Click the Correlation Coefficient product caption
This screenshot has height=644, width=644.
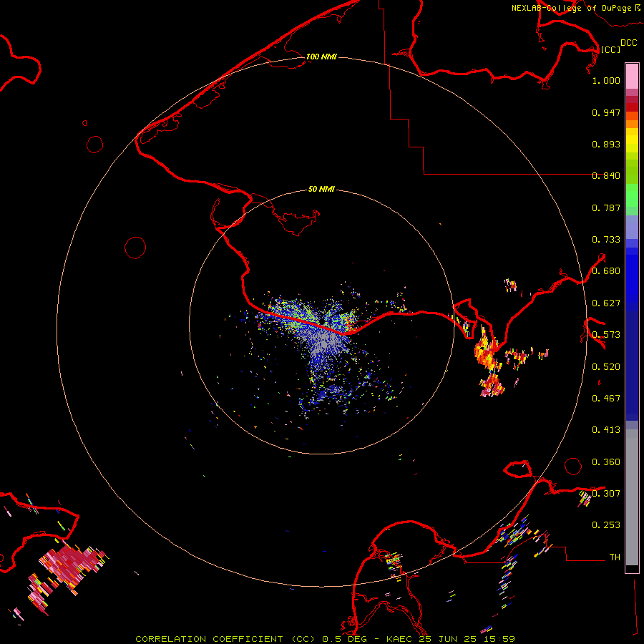click(325, 639)
